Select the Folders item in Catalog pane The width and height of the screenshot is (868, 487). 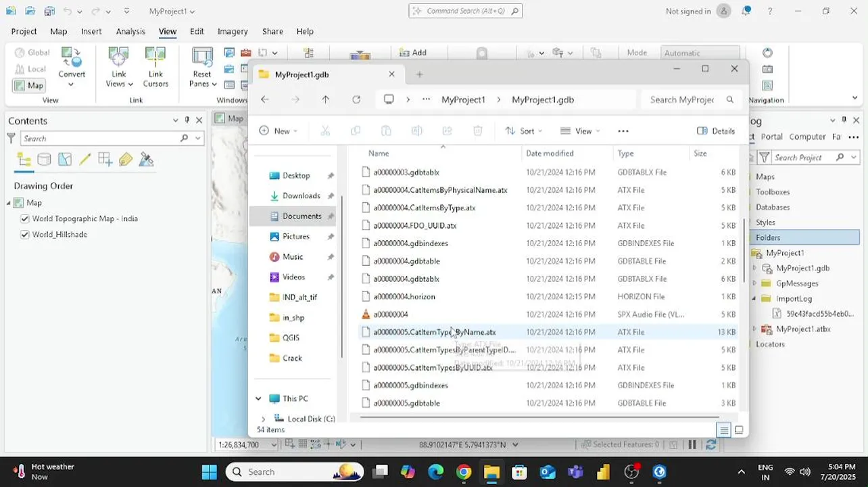[804, 237]
